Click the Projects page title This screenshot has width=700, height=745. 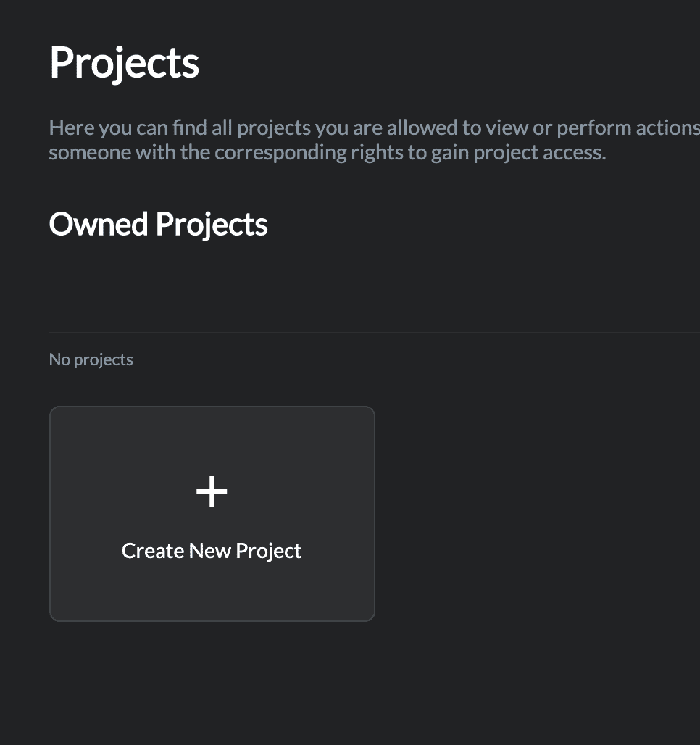(x=124, y=63)
